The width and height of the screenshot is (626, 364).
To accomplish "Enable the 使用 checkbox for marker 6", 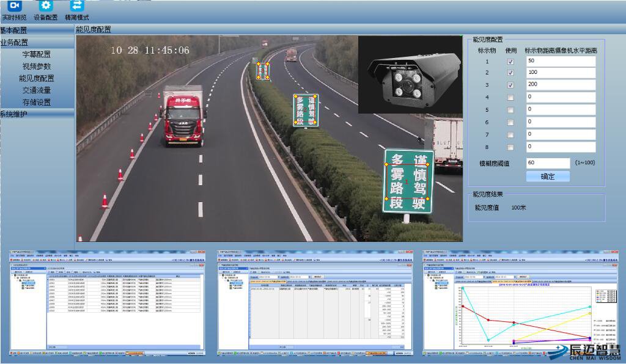I will click(x=510, y=122).
